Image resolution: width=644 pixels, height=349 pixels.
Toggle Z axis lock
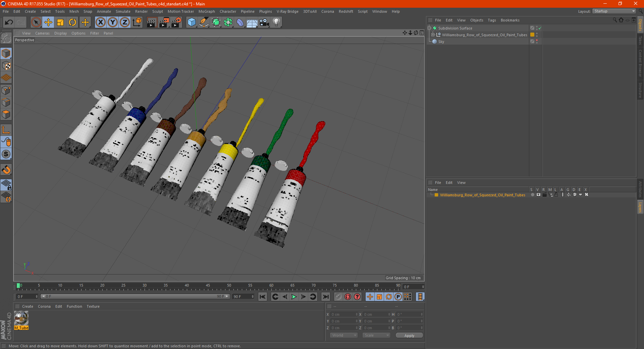pyautogui.click(x=125, y=22)
